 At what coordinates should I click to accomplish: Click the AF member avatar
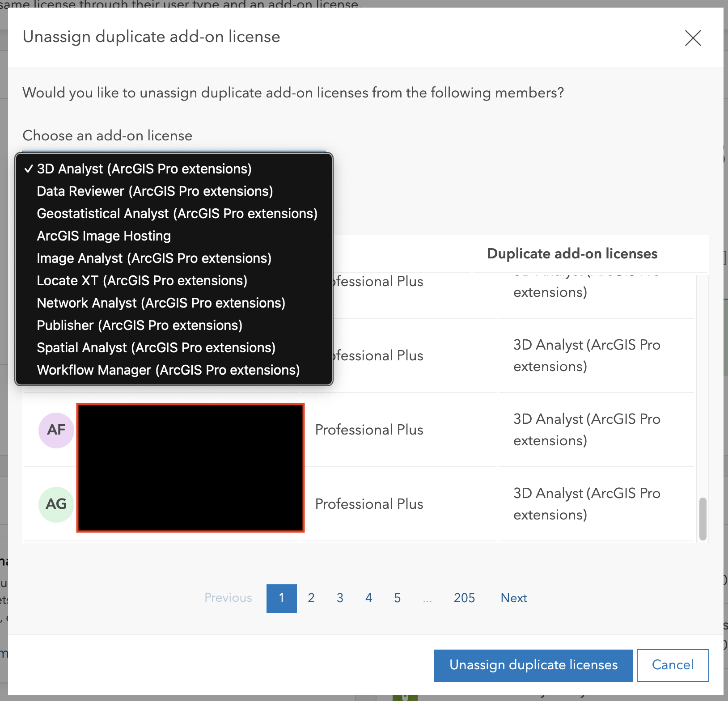coord(56,430)
